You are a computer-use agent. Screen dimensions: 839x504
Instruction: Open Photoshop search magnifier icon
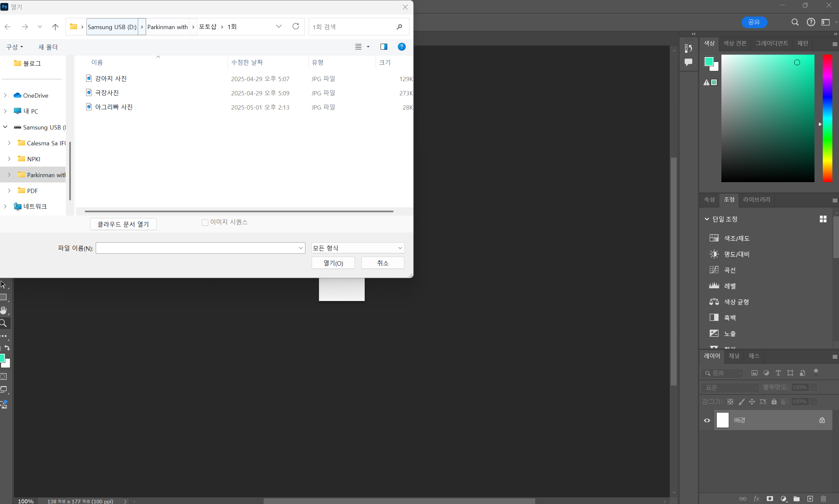tap(795, 23)
